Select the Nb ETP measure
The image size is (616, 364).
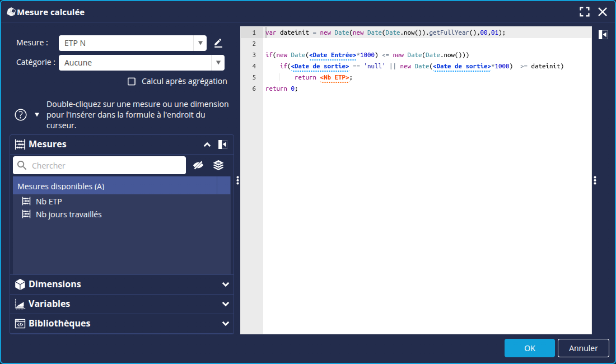(x=49, y=202)
